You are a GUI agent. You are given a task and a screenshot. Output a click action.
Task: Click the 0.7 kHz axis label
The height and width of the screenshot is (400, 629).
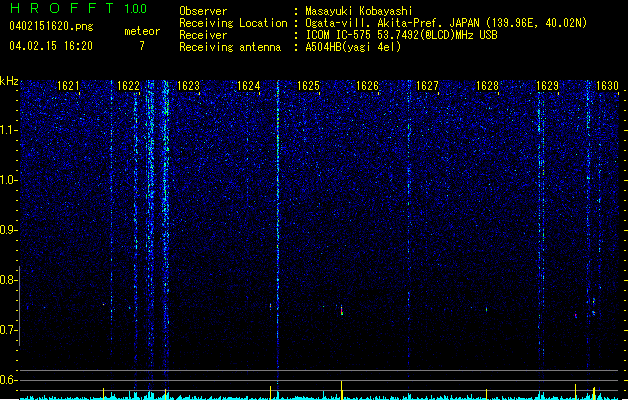pos(8,330)
